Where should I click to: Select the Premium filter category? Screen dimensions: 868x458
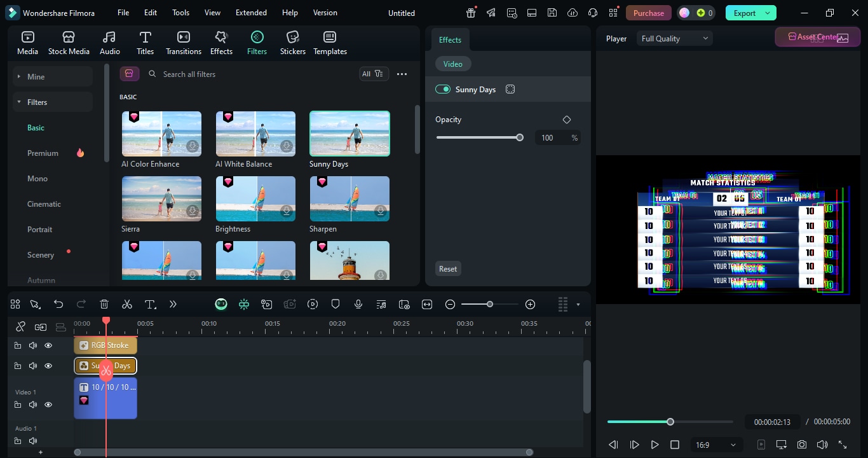[43, 153]
